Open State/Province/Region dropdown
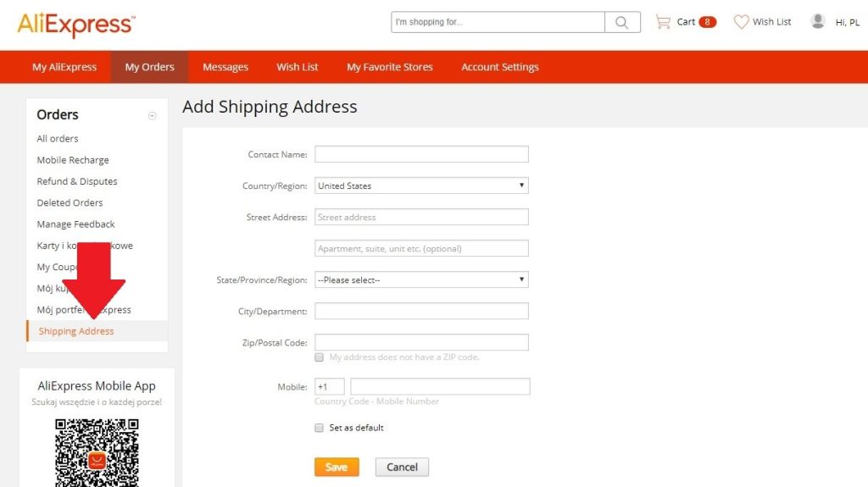This screenshot has width=868, height=487. click(x=421, y=279)
